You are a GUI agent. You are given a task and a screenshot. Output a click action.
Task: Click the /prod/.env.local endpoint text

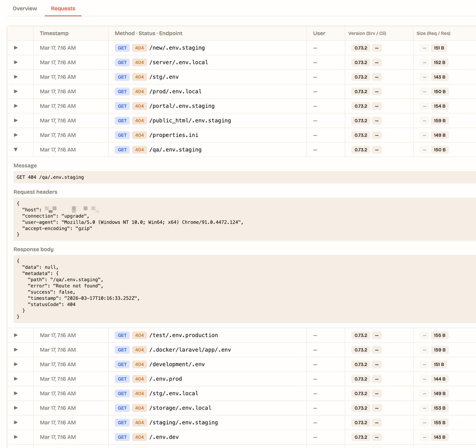tap(175, 91)
